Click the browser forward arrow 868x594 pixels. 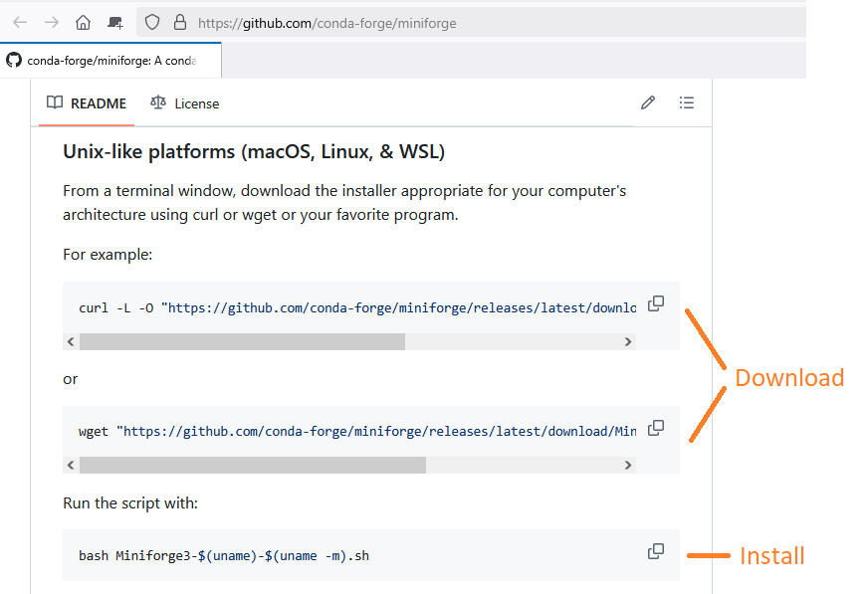click(52, 23)
